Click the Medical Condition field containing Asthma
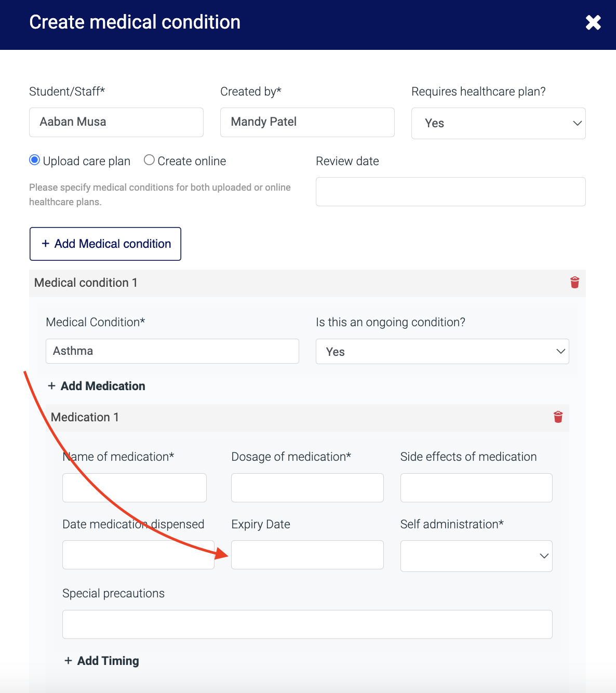The width and height of the screenshot is (616, 693). click(172, 351)
